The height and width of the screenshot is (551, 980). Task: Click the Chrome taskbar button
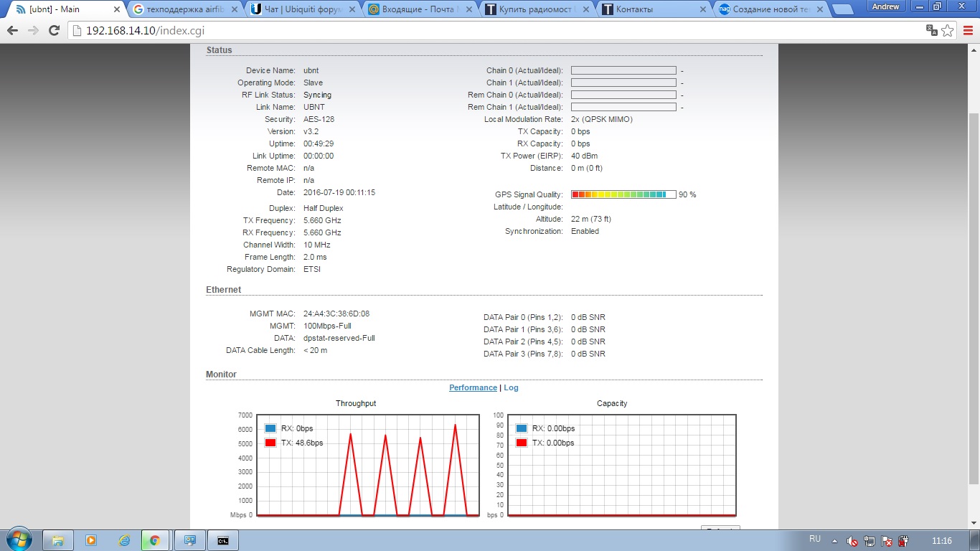[155, 540]
